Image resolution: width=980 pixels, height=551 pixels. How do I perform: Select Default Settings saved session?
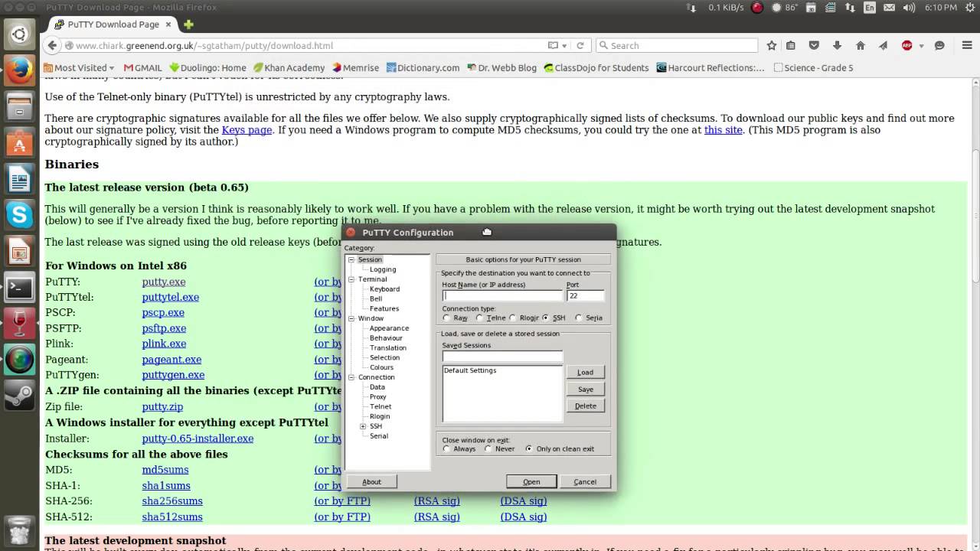tap(470, 370)
